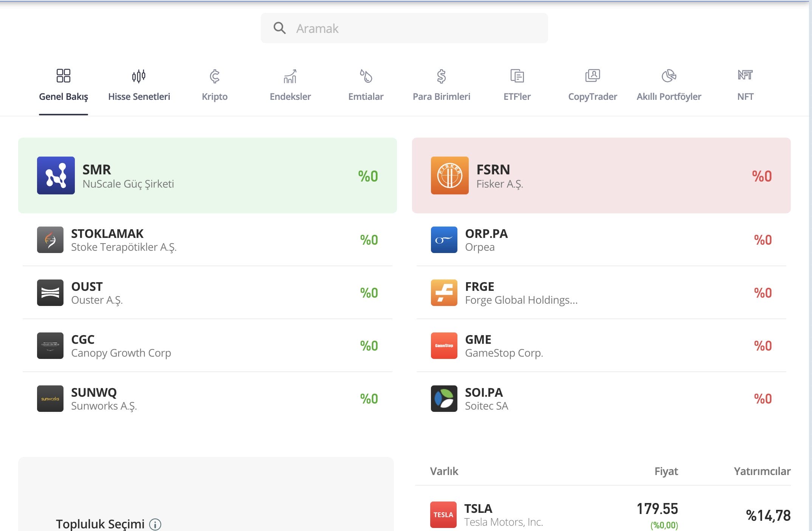Image resolution: width=812 pixels, height=531 pixels.
Task: Click the Tesla TSLA logo
Action: [443, 515]
